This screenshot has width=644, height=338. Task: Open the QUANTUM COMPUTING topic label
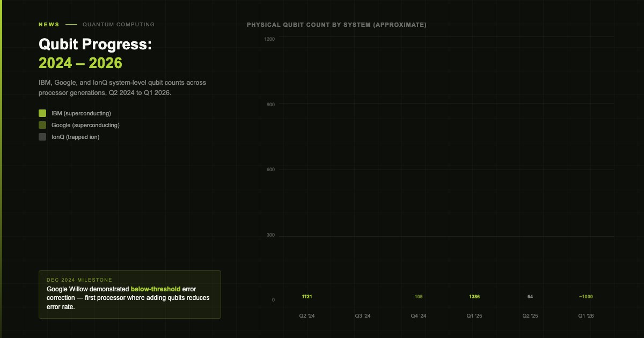[x=119, y=24]
